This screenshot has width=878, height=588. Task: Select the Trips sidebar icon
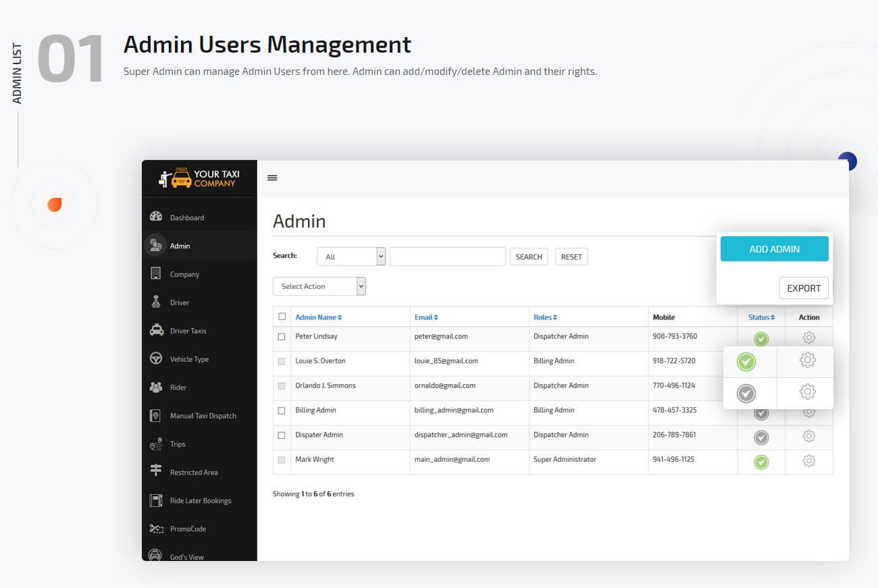coord(155,444)
